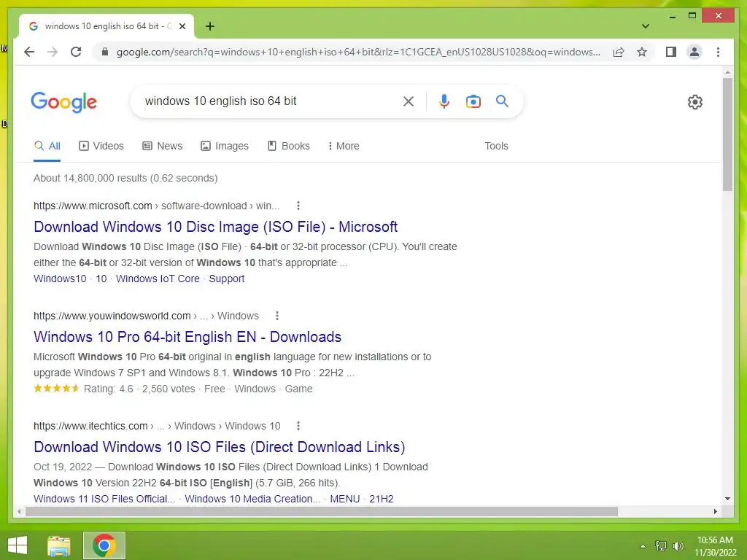Expand the More search filters menu

click(343, 146)
